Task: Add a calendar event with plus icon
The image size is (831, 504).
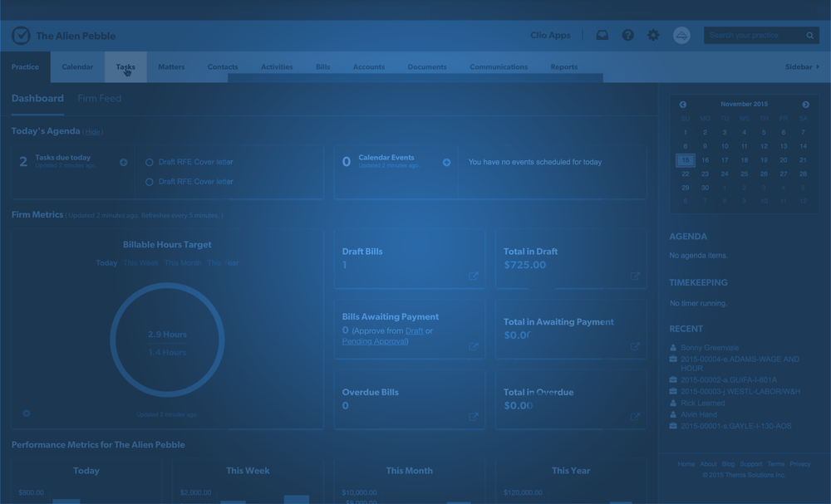Action: coord(447,163)
